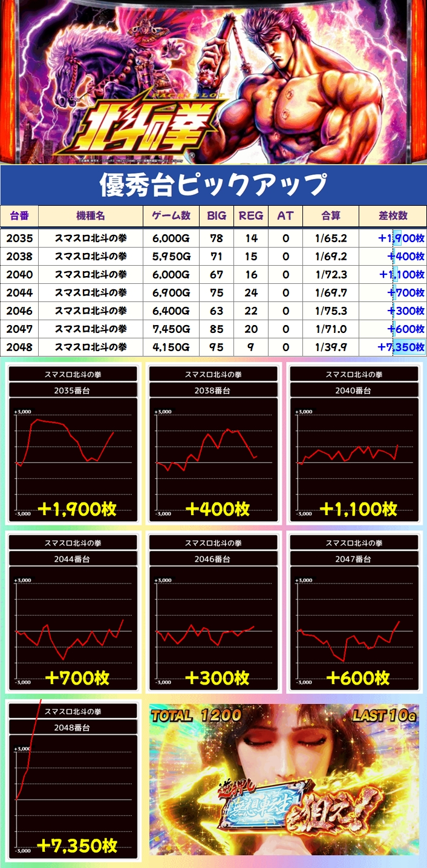The height and width of the screenshot is (868, 427).
Task: Open the 2035番台 slump graph card
Action: pos(73,444)
